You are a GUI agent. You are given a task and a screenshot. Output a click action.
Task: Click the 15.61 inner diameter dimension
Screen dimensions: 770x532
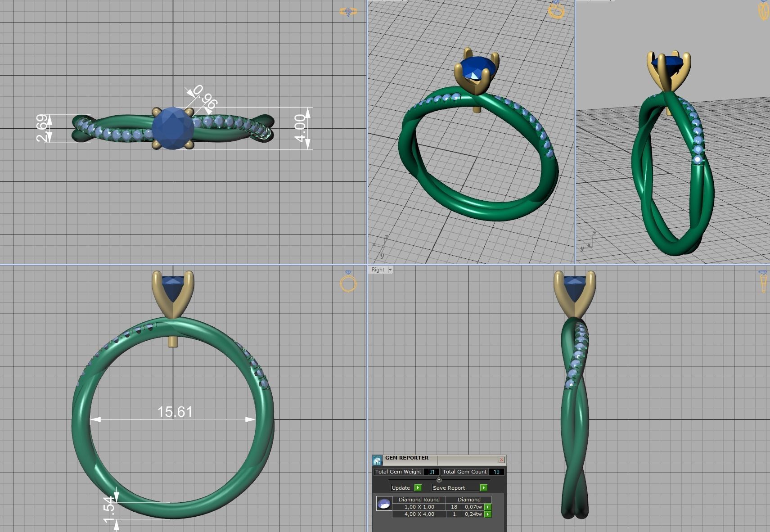(x=175, y=412)
